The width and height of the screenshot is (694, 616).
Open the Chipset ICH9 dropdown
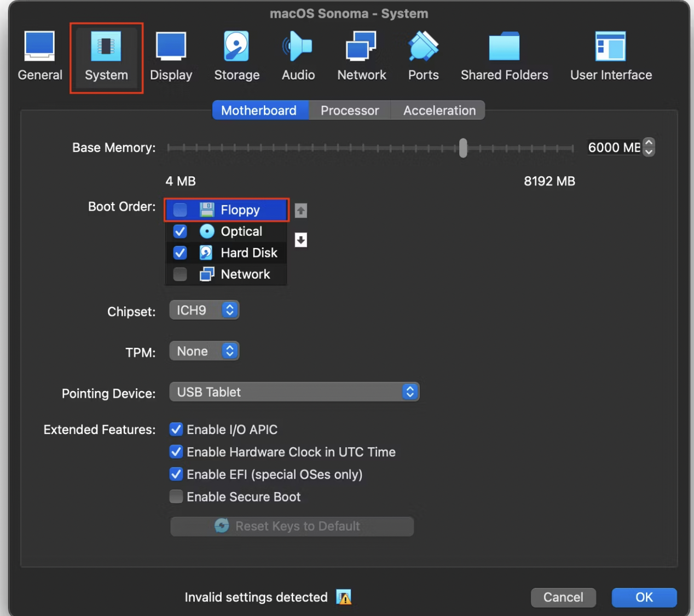click(204, 310)
